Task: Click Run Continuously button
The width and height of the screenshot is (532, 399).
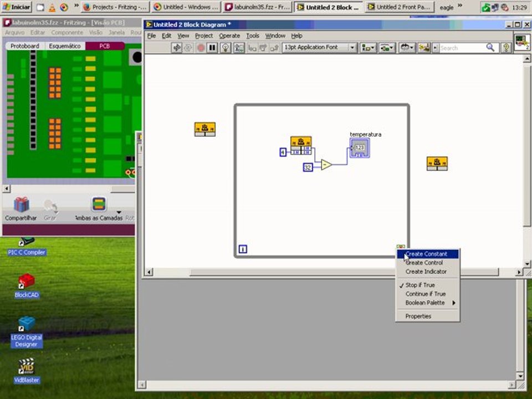Action: (188, 48)
